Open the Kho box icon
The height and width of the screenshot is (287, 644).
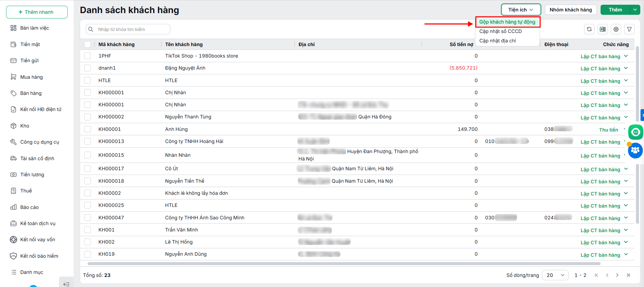coord(13,126)
